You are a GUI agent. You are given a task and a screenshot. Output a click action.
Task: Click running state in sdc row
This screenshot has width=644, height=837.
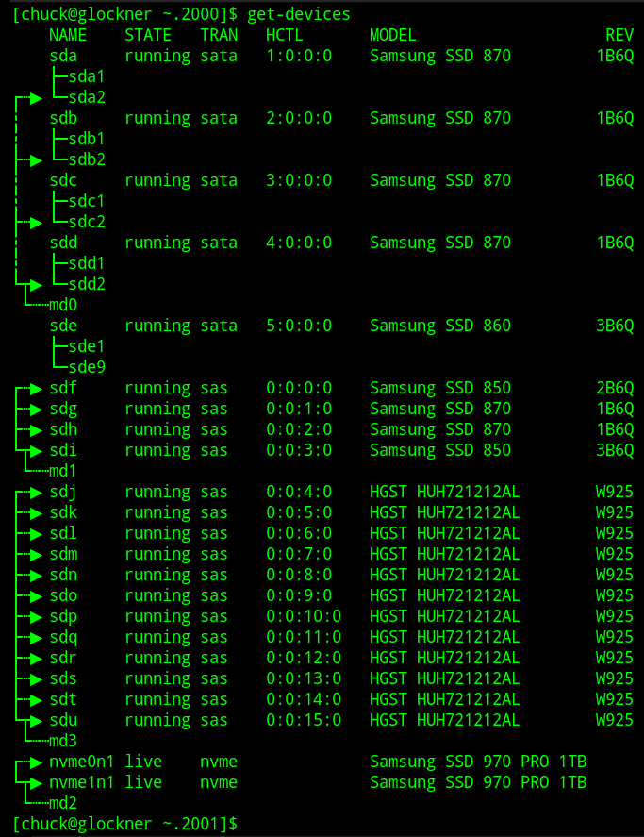(x=157, y=181)
